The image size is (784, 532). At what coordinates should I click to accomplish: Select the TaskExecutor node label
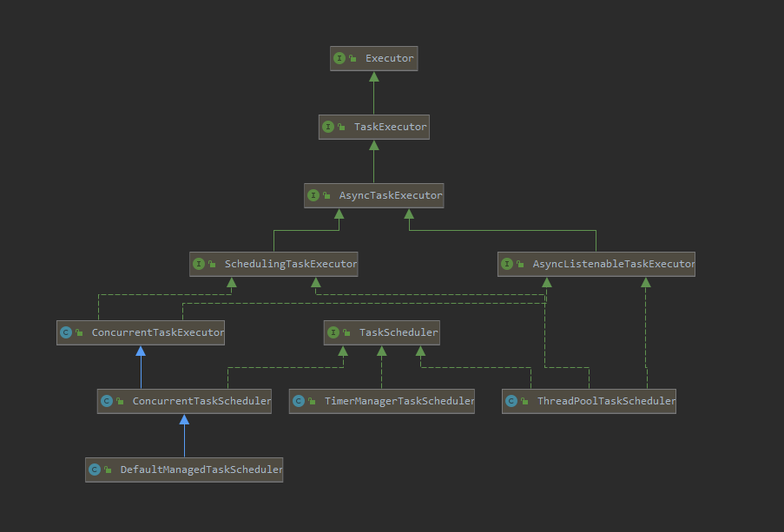coord(390,127)
